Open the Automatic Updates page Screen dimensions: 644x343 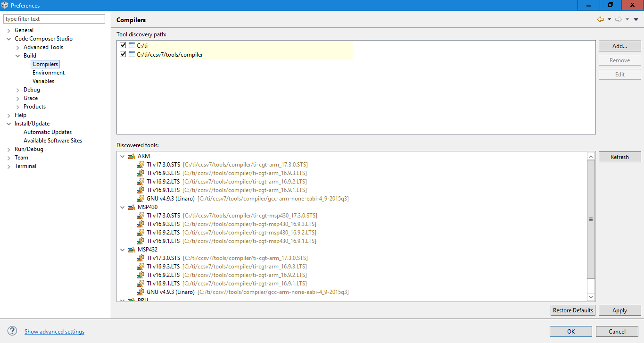point(48,132)
